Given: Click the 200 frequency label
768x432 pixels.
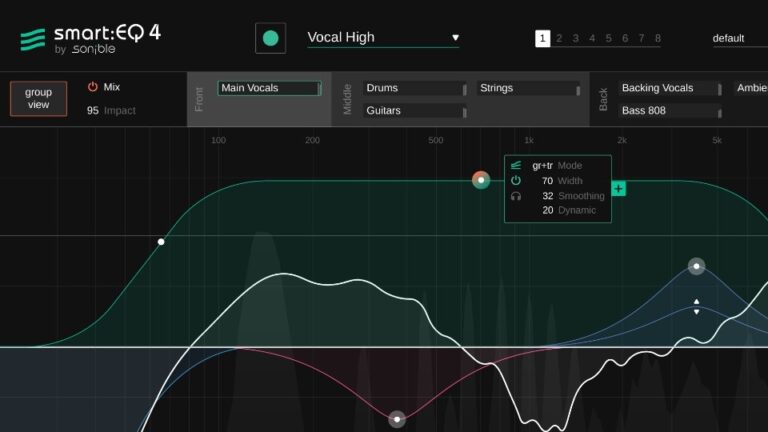Looking at the screenshot, I should (x=312, y=141).
